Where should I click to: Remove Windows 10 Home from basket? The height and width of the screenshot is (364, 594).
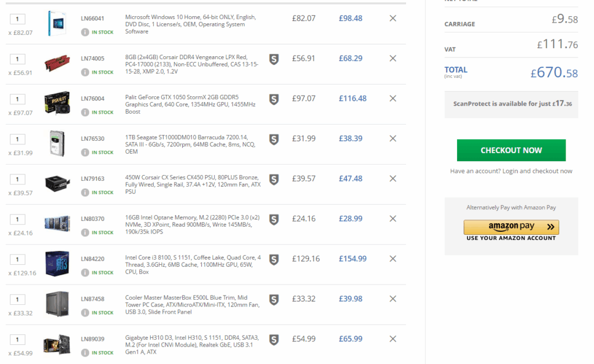[x=393, y=18]
